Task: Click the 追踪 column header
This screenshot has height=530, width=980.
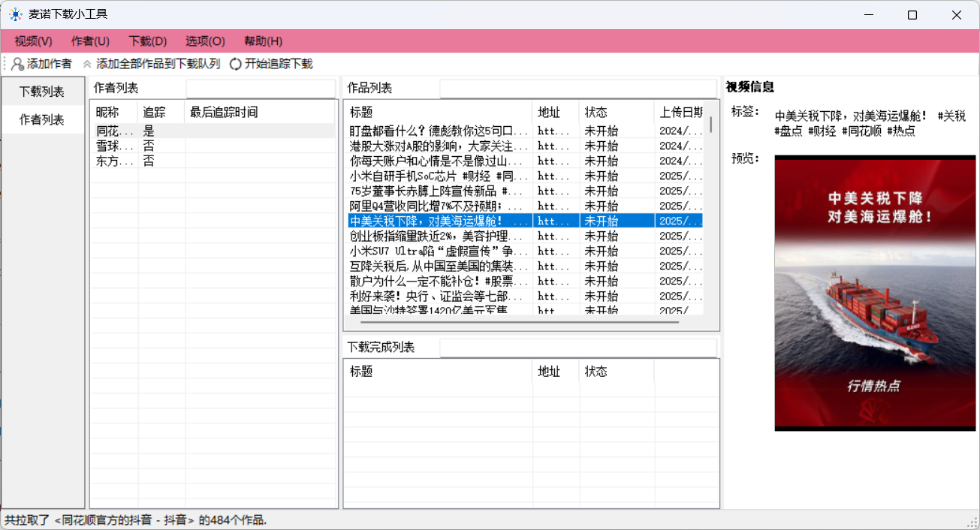Action: pyautogui.click(x=161, y=113)
